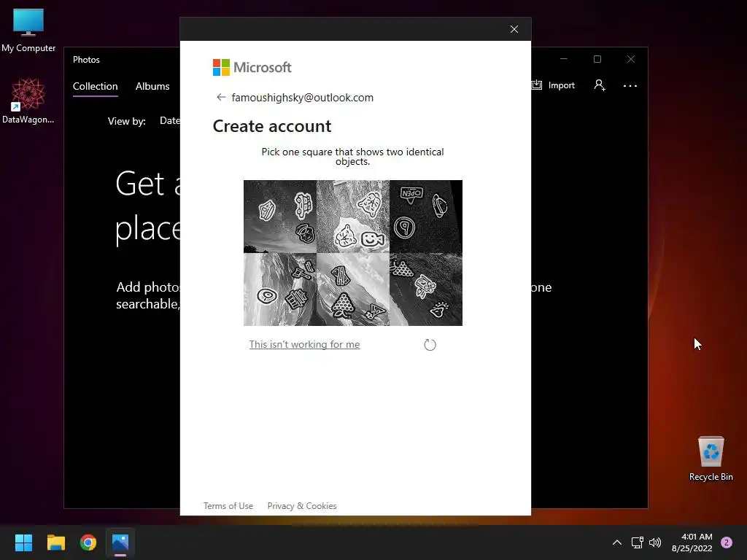The height and width of the screenshot is (560, 747).
Task: Close the Photos window
Action: (631, 59)
